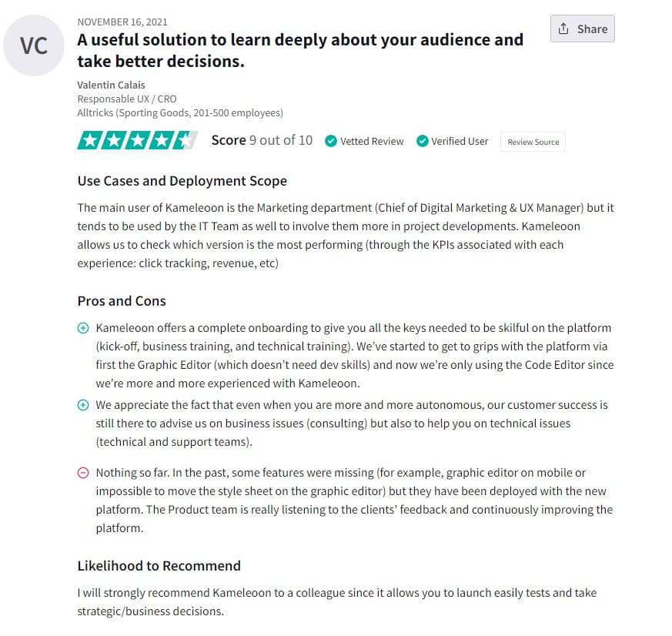Click the Likelihood to Recommend heading
The image size is (672, 636).
(159, 566)
